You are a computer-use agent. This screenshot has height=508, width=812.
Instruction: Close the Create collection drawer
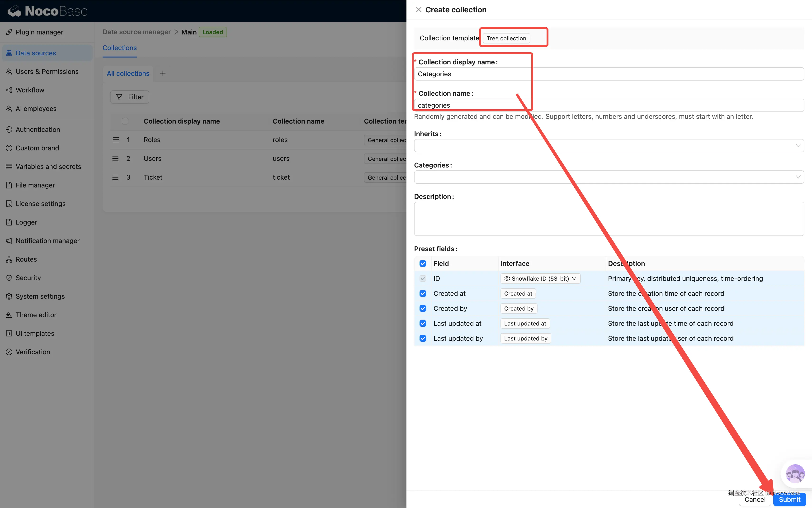tap(419, 10)
